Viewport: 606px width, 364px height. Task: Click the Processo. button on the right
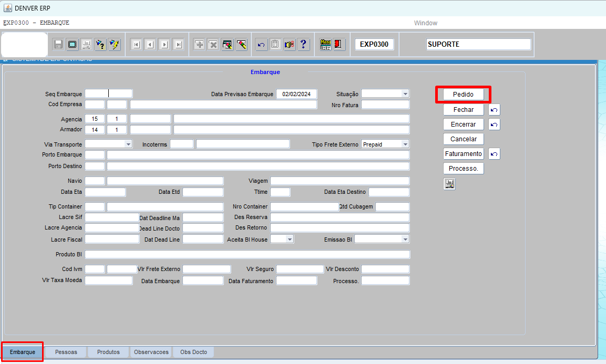[464, 169]
